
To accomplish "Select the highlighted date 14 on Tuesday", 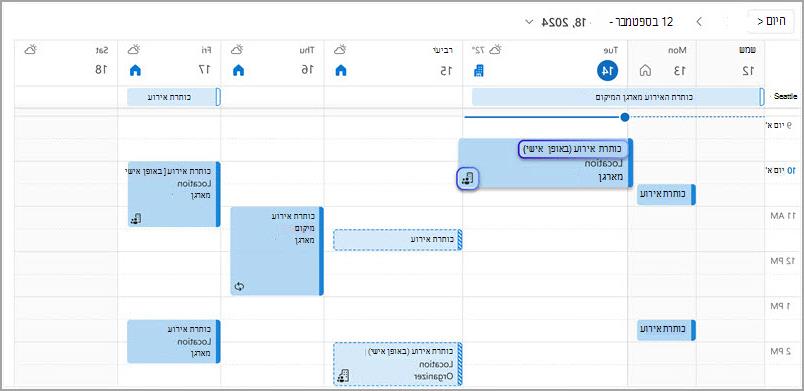I will (608, 71).
